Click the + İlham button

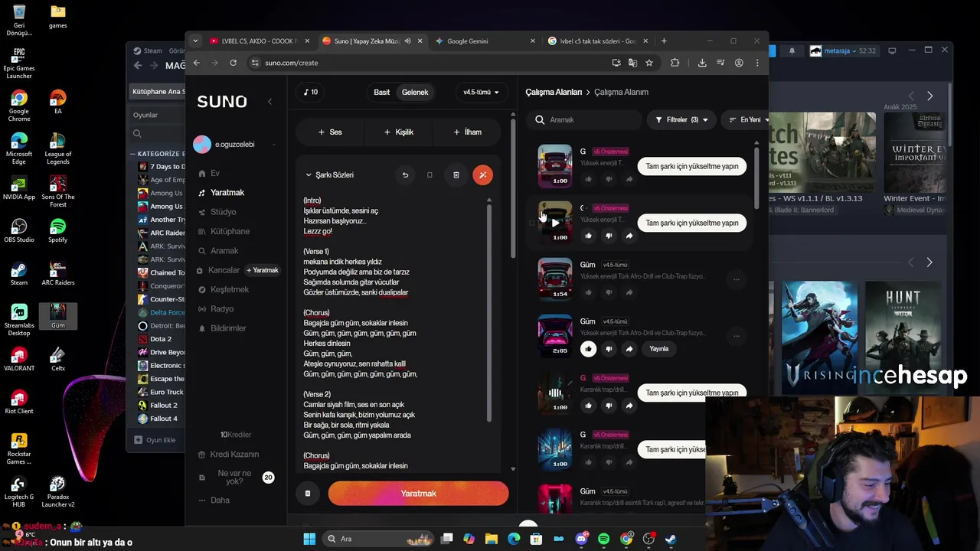pyautogui.click(x=467, y=132)
